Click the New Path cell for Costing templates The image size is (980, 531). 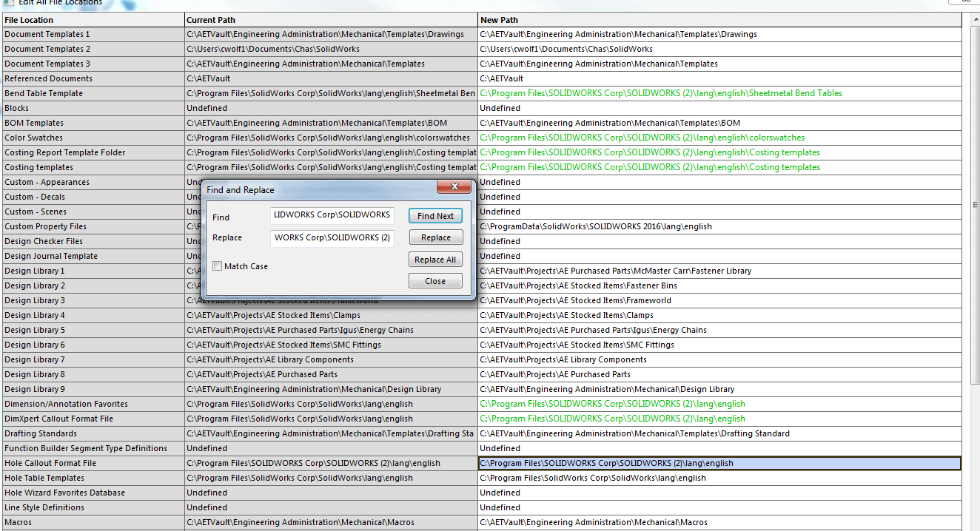(719, 167)
